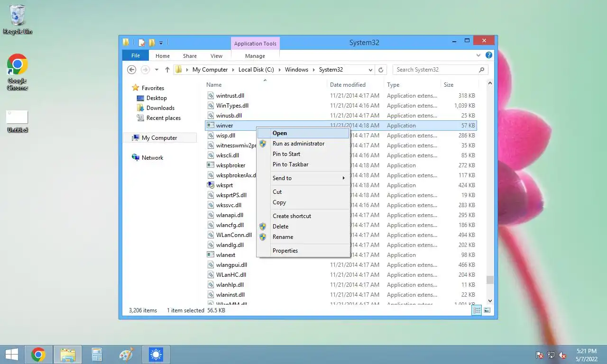Switch to the Share ribbon tab
This screenshot has width=607, height=364.
click(x=190, y=56)
